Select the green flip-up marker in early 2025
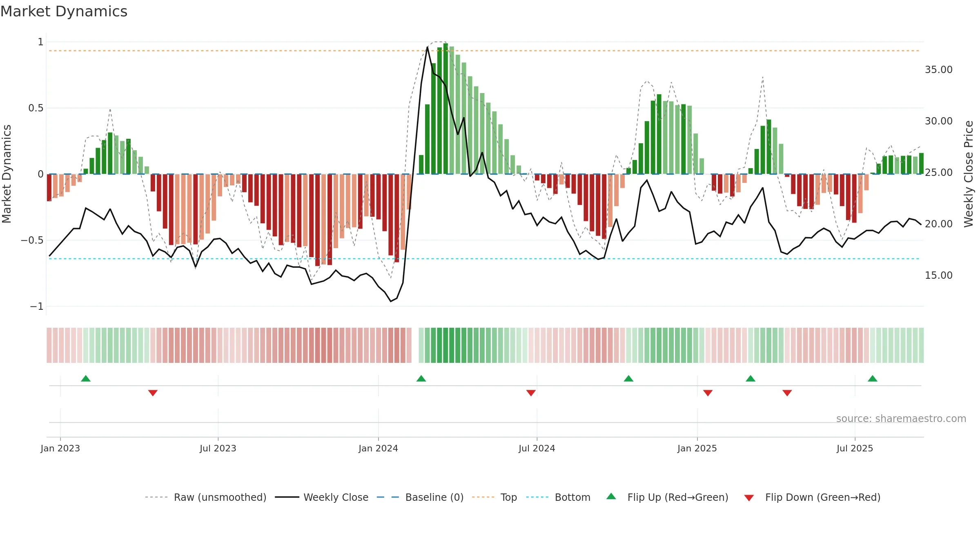This screenshot has width=980, height=551. 751,378
